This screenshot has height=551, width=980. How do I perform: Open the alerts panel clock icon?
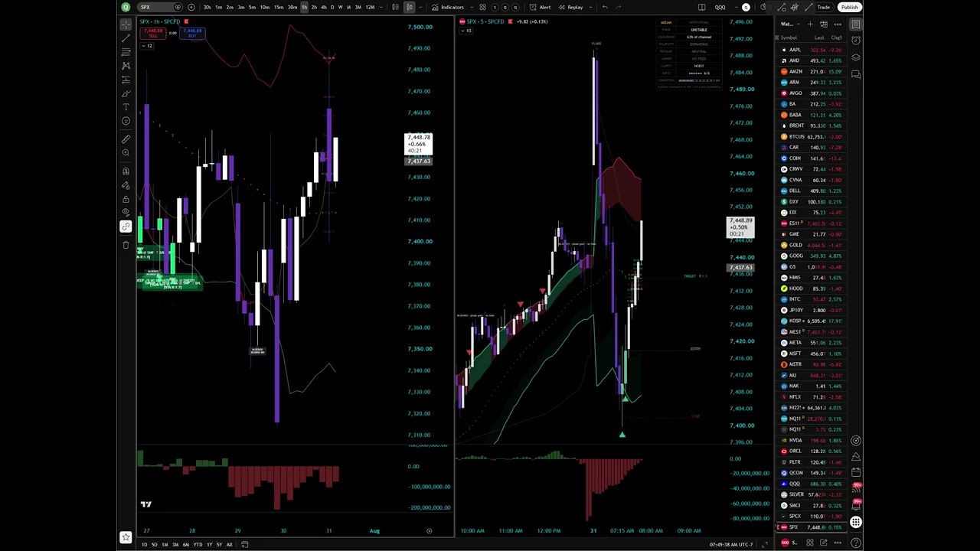[x=856, y=41]
